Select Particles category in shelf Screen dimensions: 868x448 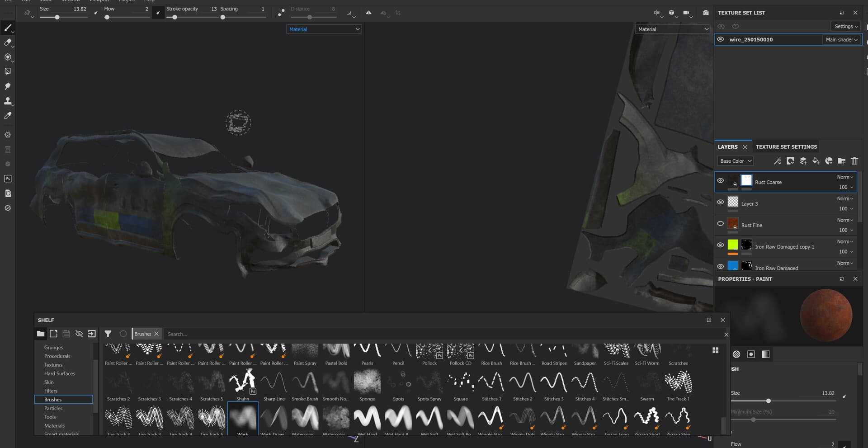(x=53, y=408)
